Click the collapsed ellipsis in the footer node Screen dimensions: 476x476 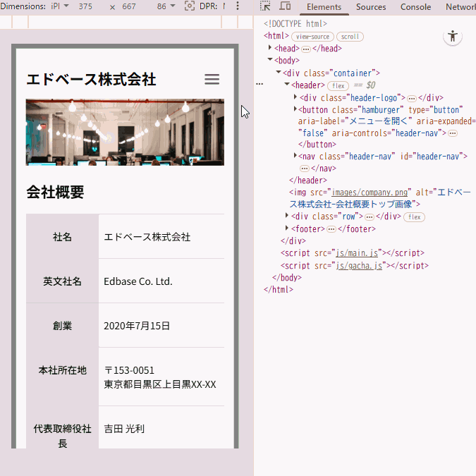point(331,229)
